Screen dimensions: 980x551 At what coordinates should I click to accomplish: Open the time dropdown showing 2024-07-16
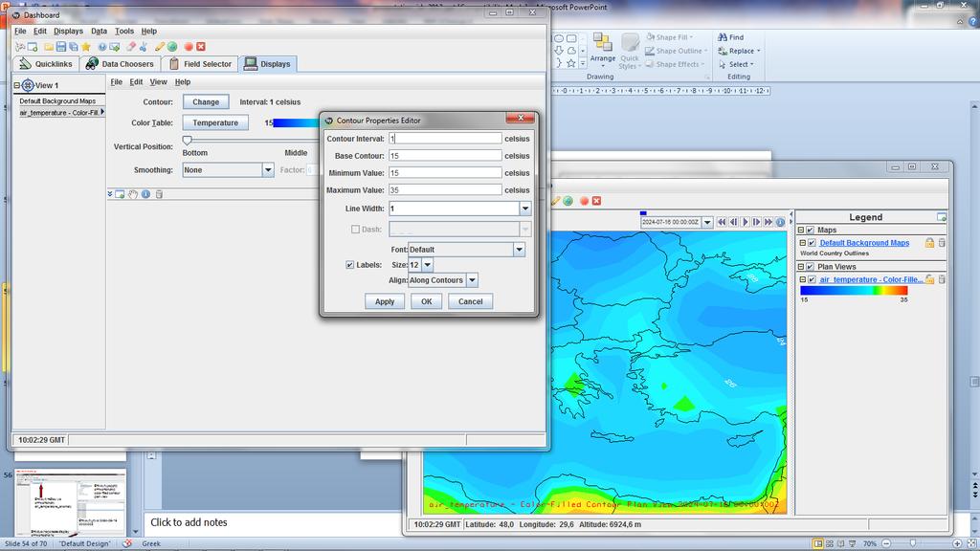pyautogui.click(x=707, y=222)
